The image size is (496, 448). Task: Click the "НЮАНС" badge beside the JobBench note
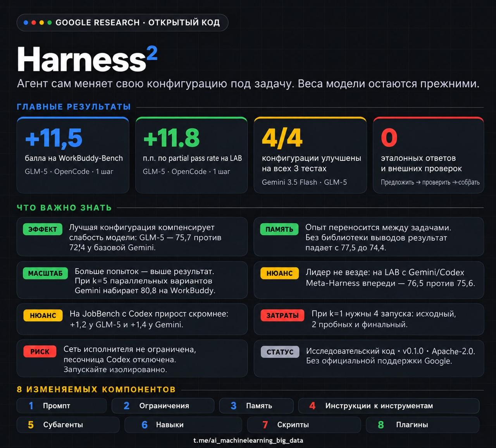(x=43, y=315)
